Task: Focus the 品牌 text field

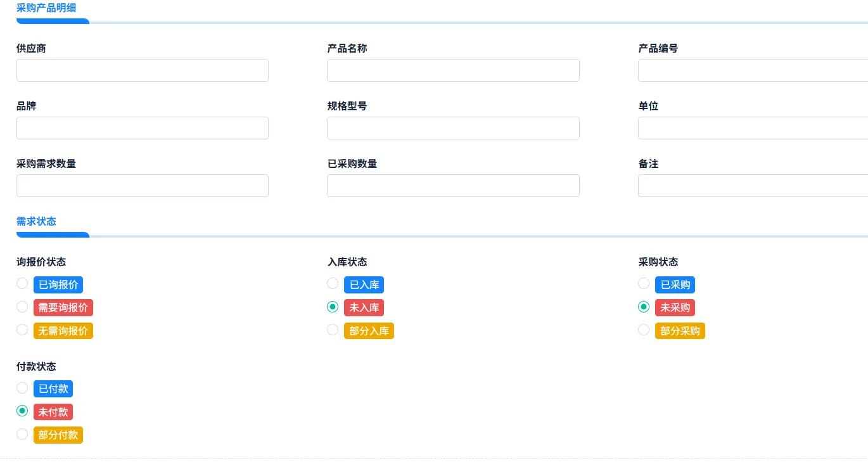Action: coord(143,128)
